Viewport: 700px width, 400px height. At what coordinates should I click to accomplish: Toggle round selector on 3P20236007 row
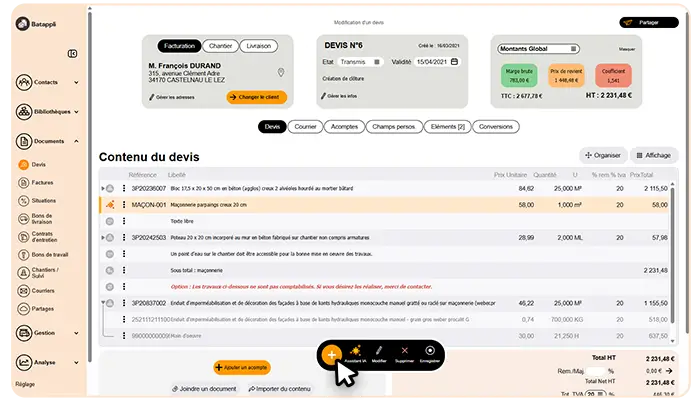coord(110,188)
